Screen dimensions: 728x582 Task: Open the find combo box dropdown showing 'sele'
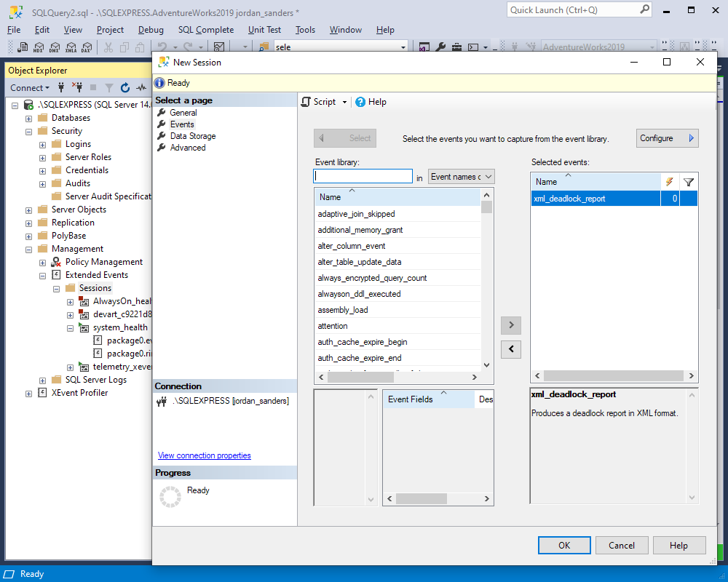403,47
